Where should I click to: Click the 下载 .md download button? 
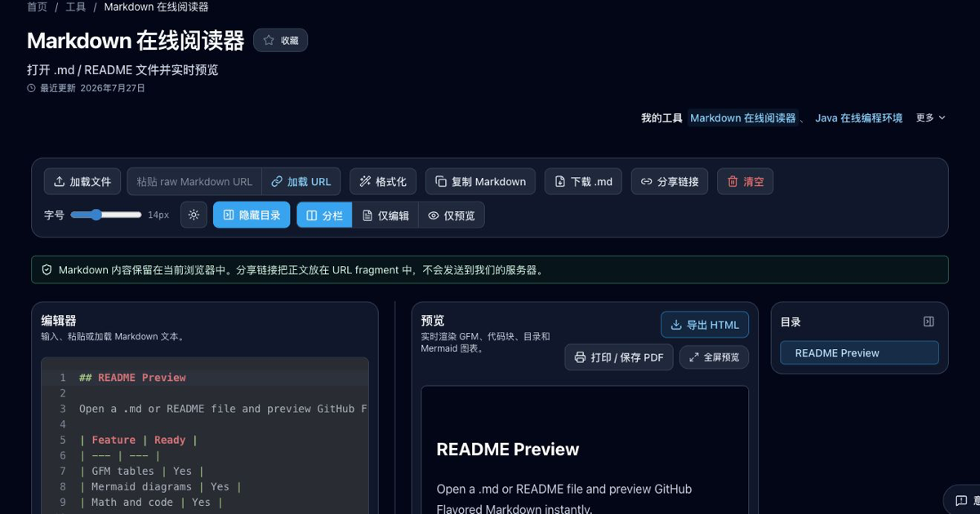(x=583, y=181)
